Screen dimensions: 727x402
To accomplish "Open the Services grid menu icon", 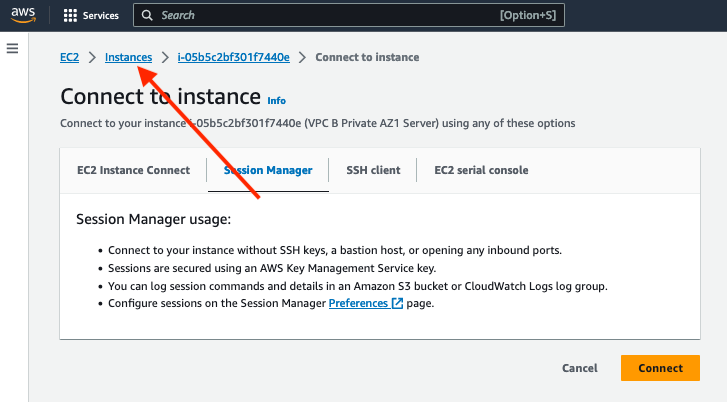I will [70, 15].
